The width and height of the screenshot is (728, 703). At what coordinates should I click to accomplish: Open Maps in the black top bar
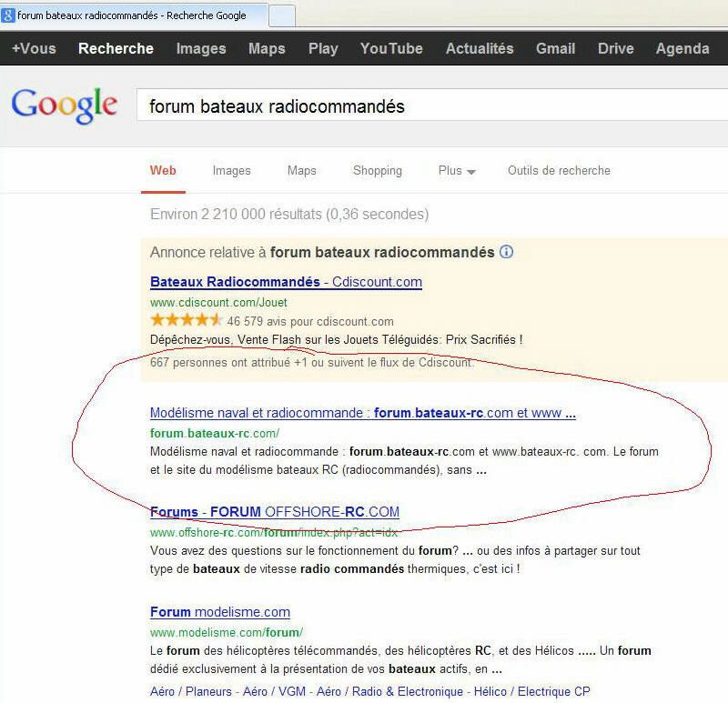[x=267, y=48]
